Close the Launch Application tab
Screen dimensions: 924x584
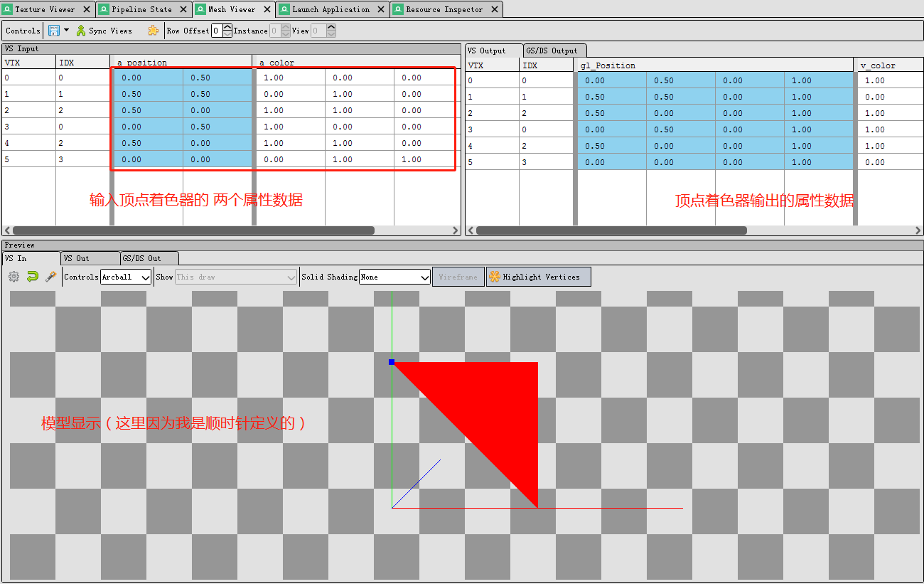382,10
